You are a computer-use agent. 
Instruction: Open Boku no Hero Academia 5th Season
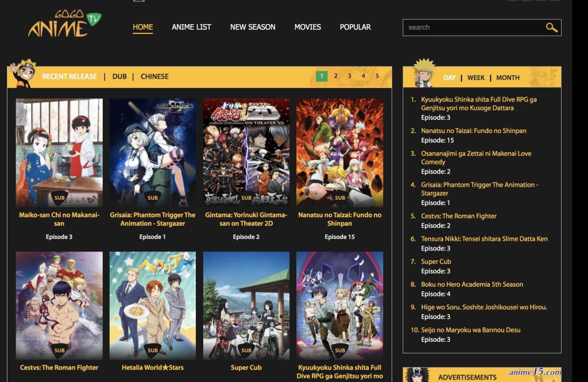pos(472,284)
